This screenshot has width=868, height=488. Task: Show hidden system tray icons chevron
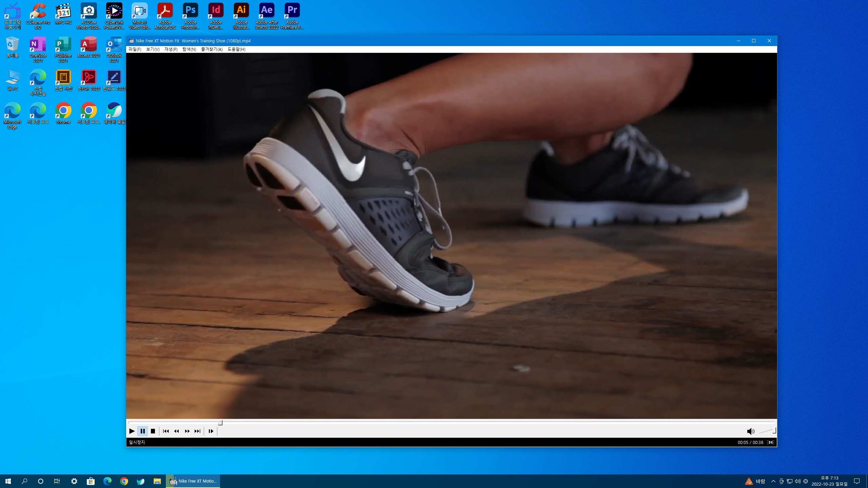[x=773, y=481]
